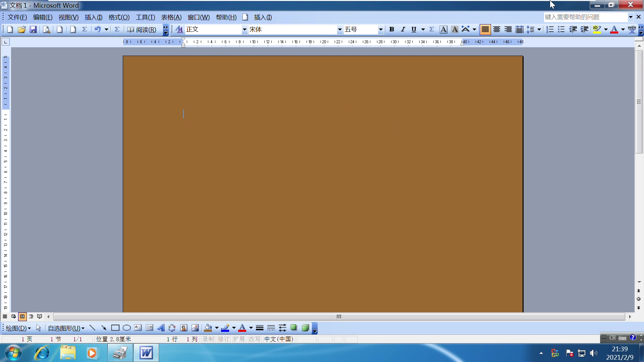Click the numbered list icon

point(550,29)
